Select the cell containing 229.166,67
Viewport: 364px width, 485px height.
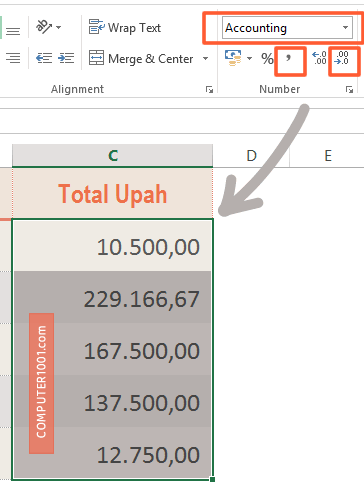tap(112, 297)
